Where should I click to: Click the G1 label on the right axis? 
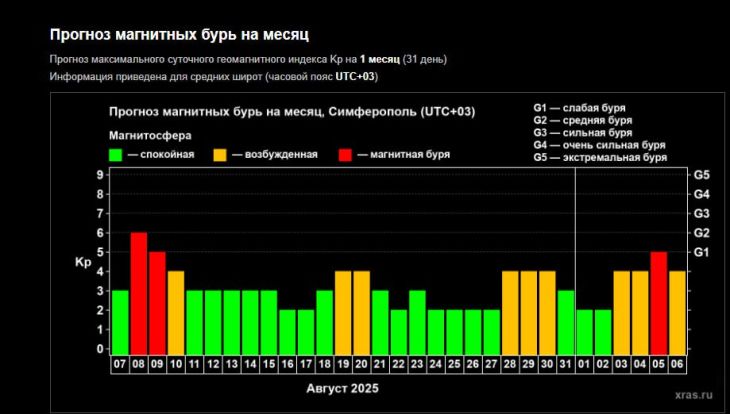click(x=701, y=252)
